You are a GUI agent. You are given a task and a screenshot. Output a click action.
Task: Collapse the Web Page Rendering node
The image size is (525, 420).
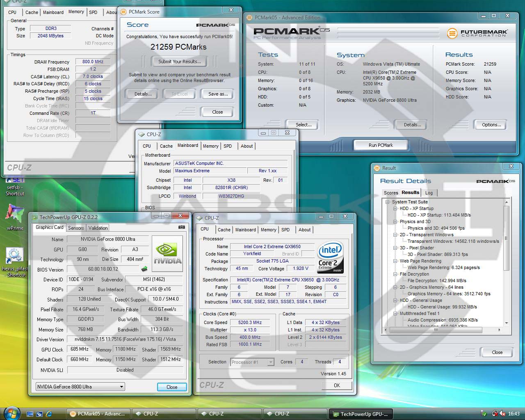tap(395, 261)
